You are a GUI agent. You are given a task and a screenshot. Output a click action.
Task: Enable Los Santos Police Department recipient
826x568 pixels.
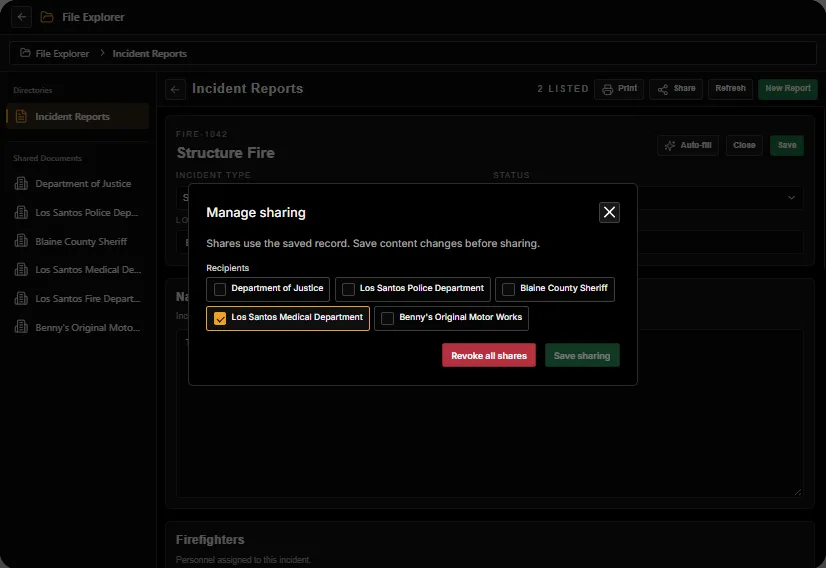coord(348,289)
